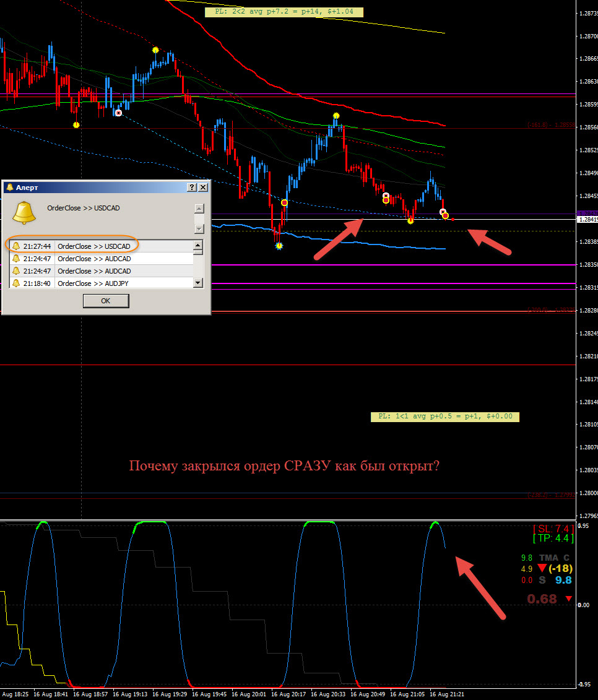Click the SL: 7.4 indicator label
Screen dimensions: 598x700
point(553,529)
